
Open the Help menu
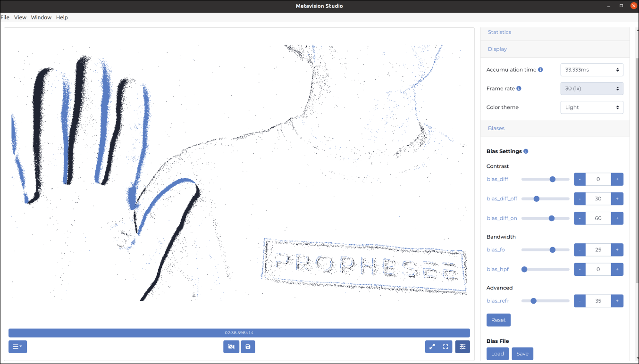point(62,17)
